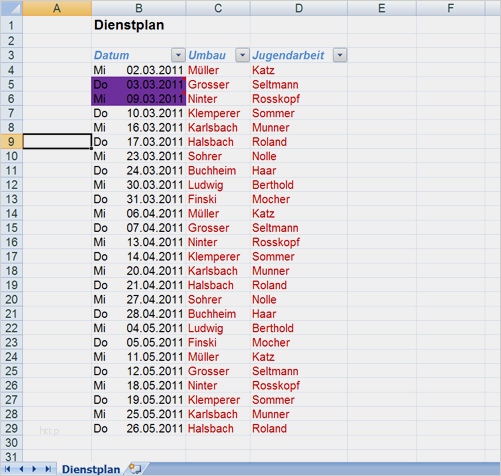Click cell containing Klemperer in row 7
The image size is (501, 476).
pos(218,113)
